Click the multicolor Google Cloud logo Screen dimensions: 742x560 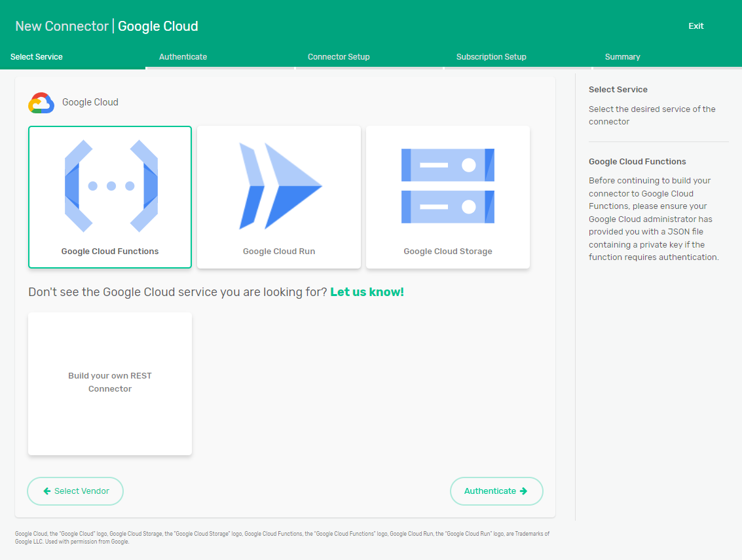(x=41, y=103)
